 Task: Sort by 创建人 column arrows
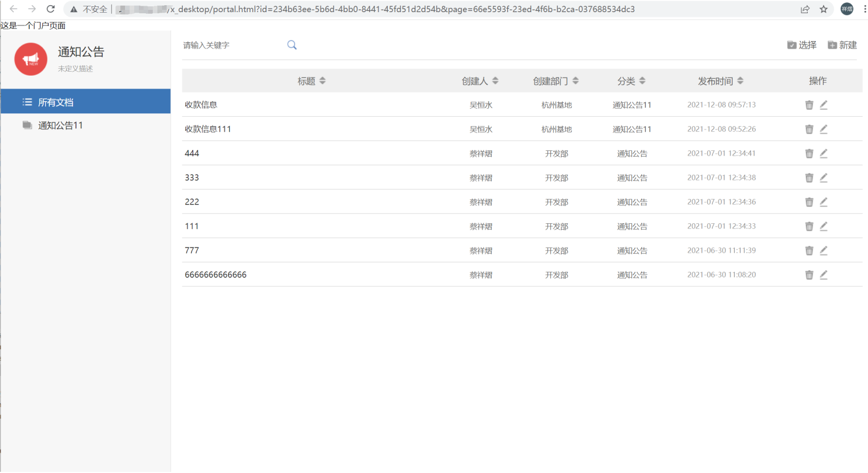[495, 81]
